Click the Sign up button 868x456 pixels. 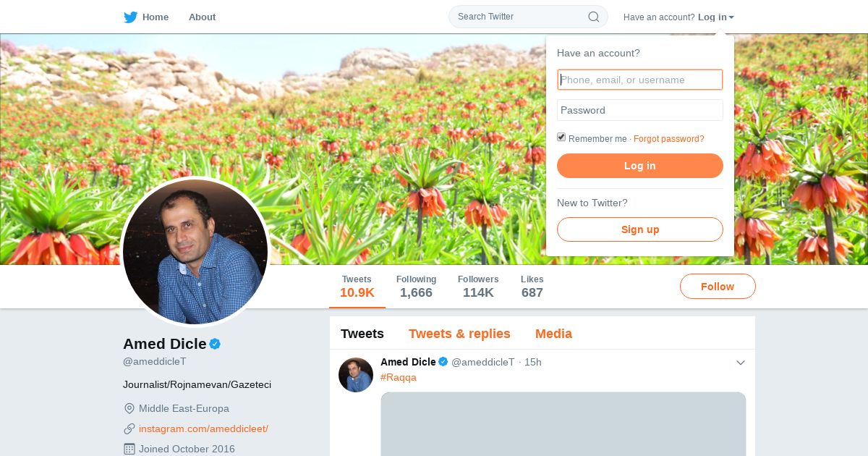tap(640, 229)
